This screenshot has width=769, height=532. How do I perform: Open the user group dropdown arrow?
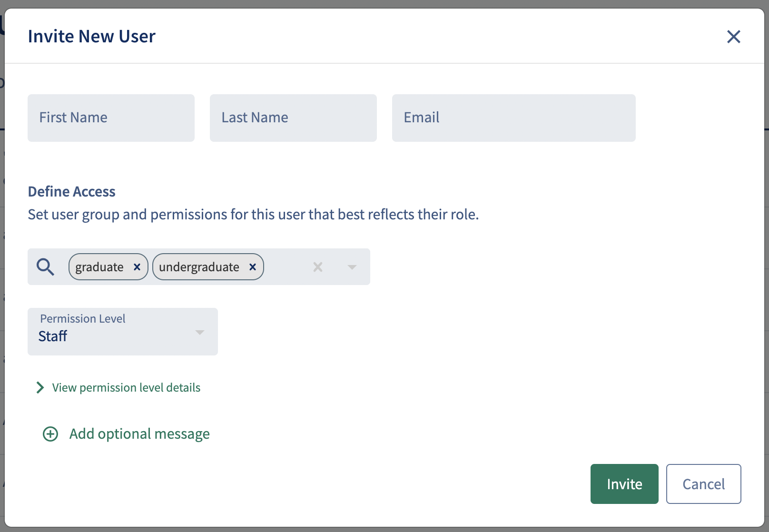(x=352, y=267)
